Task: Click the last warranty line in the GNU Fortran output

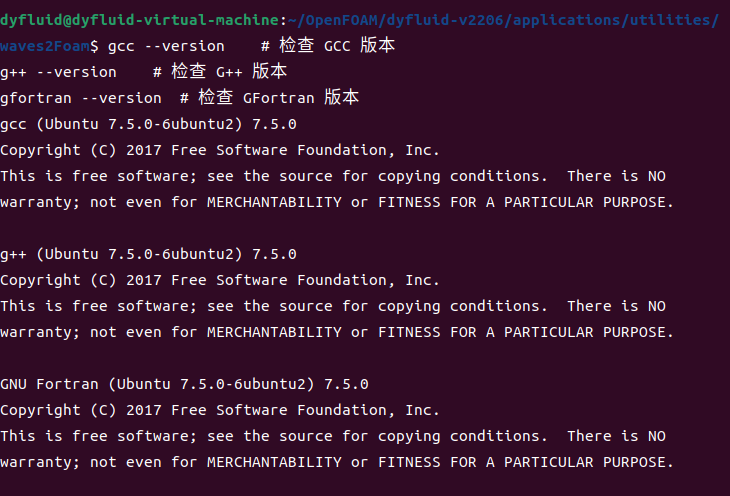Action: pyautogui.click(x=337, y=462)
